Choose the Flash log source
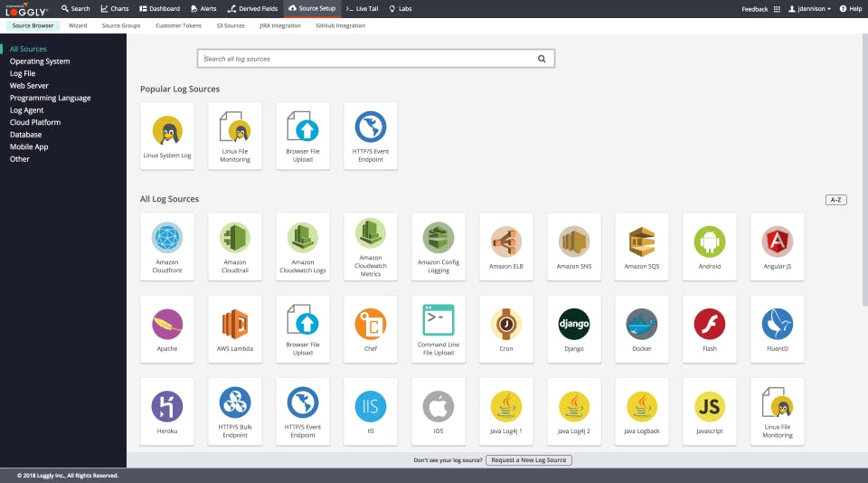The width and height of the screenshot is (868, 483). [710, 329]
